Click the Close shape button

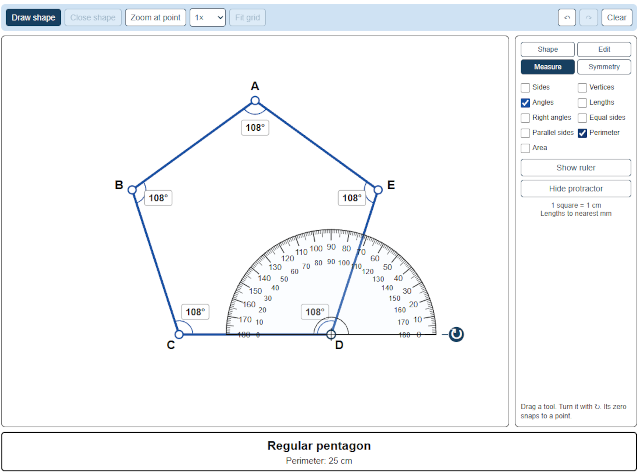(93, 18)
